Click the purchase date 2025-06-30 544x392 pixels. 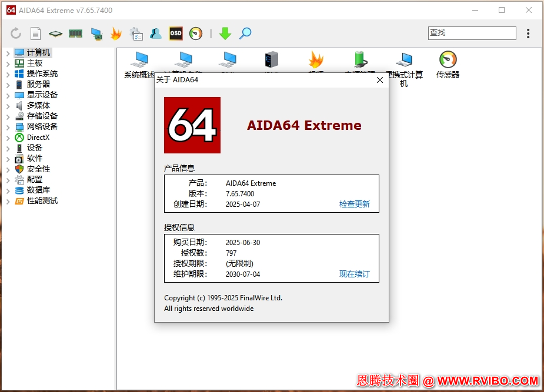click(x=243, y=243)
